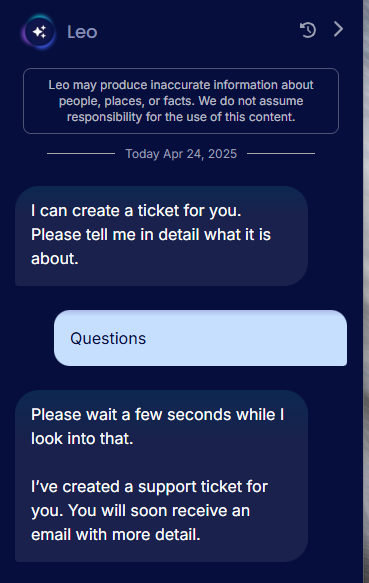Screen dimensions: 369x583
Task: Select the inaccurate information disclaimer box
Action: tap(181, 101)
